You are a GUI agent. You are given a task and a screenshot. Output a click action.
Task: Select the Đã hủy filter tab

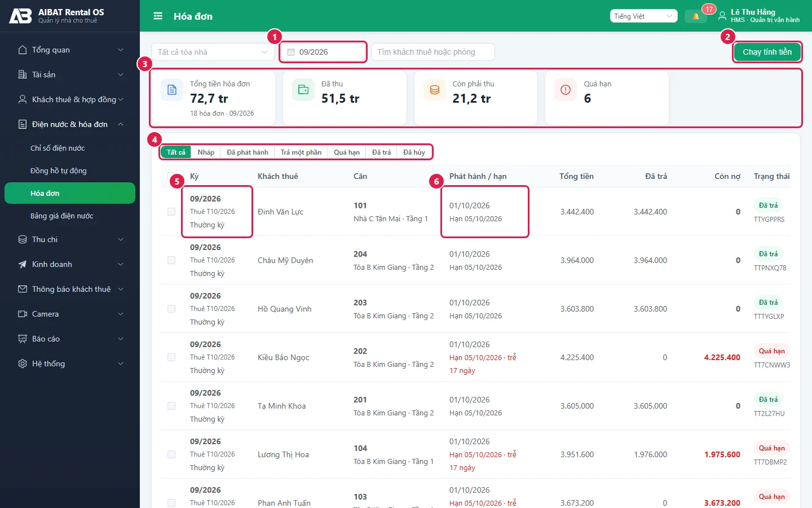[x=414, y=152]
